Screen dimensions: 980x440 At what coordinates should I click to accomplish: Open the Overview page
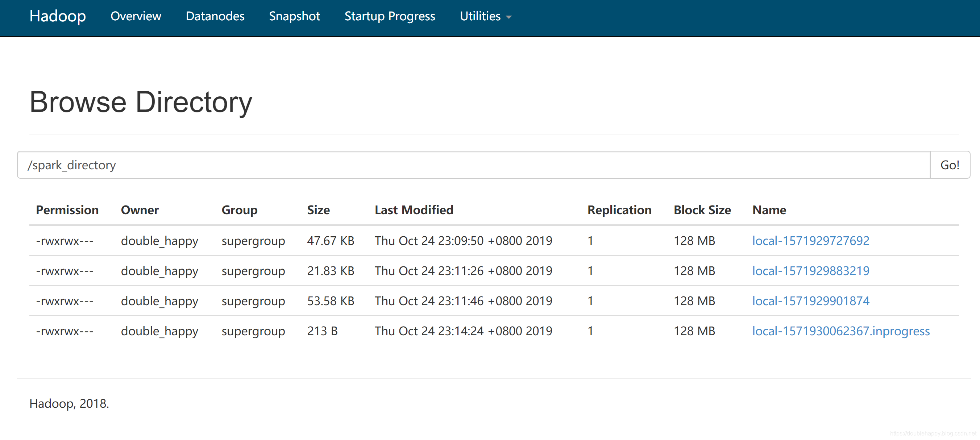pyautogui.click(x=136, y=16)
